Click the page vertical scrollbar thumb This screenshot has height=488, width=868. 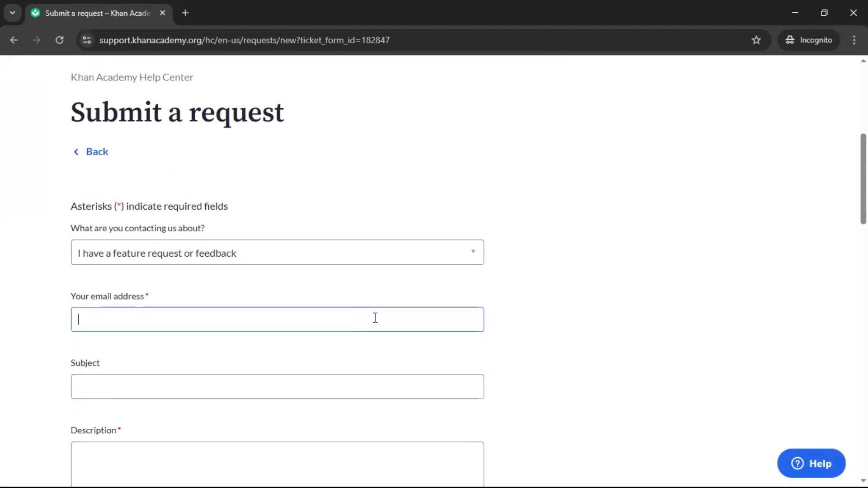click(863, 178)
